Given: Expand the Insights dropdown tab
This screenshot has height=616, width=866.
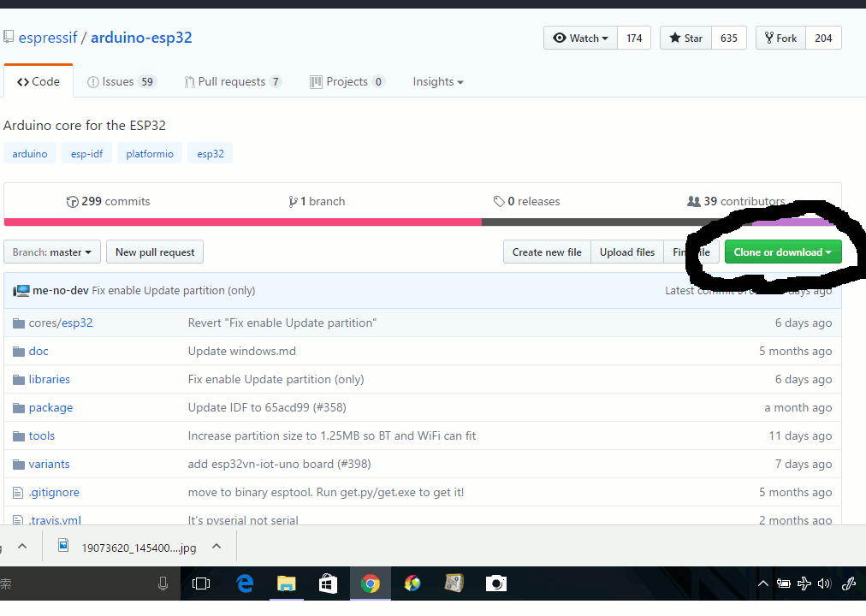Looking at the screenshot, I should [438, 81].
